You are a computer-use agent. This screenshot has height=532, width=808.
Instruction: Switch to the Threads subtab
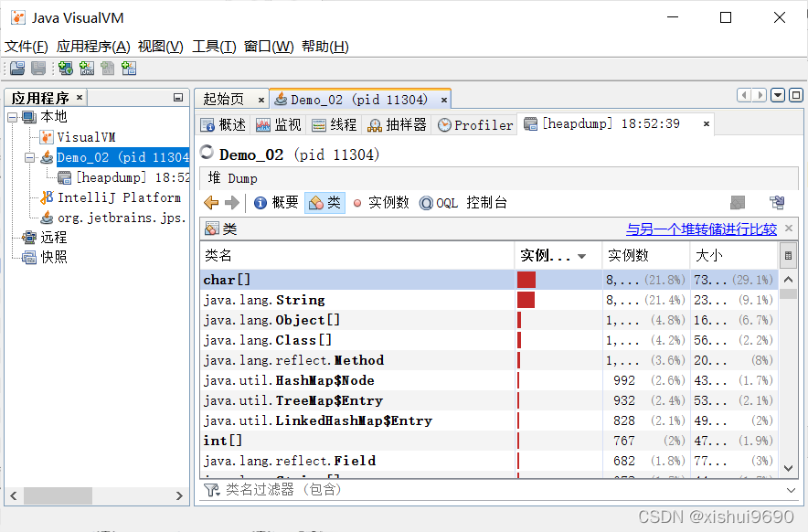[x=334, y=124]
